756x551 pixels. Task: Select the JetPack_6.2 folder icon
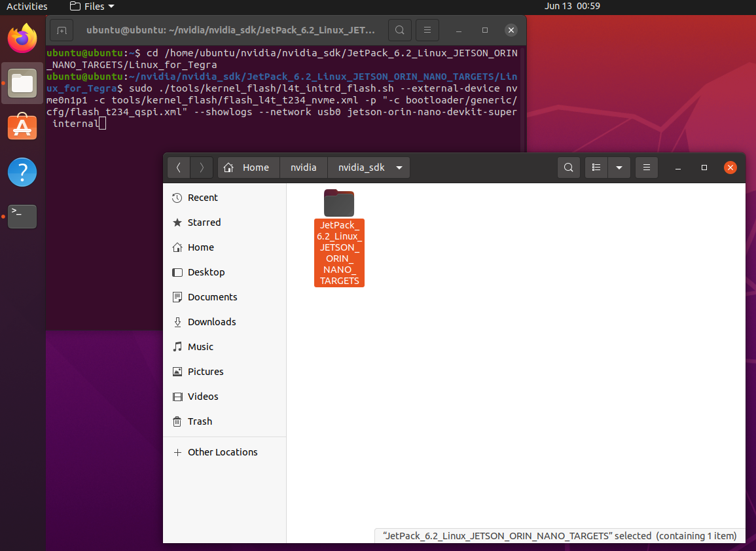(x=339, y=203)
